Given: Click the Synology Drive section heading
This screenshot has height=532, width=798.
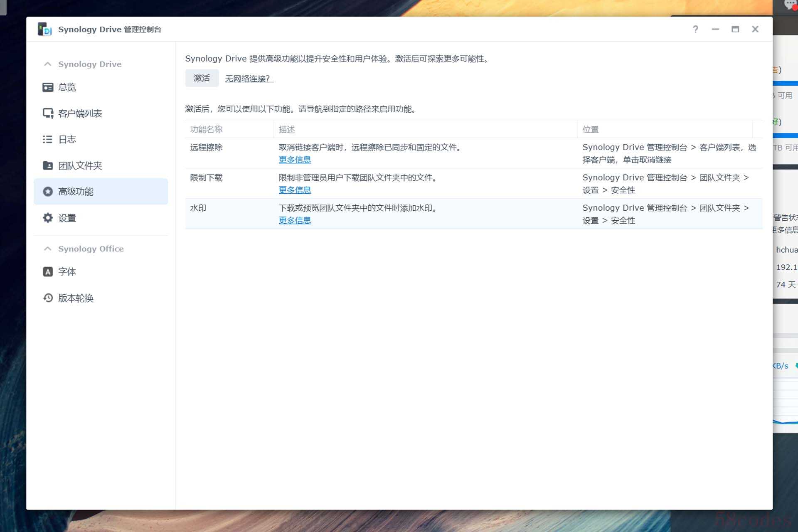Looking at the screenshot, I should (x=90, y=64).
